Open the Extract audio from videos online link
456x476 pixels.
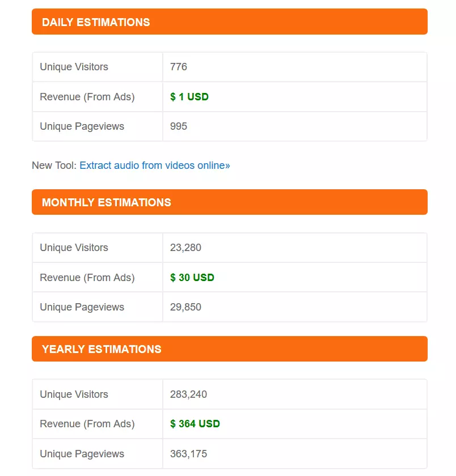(x=154, y=165)
